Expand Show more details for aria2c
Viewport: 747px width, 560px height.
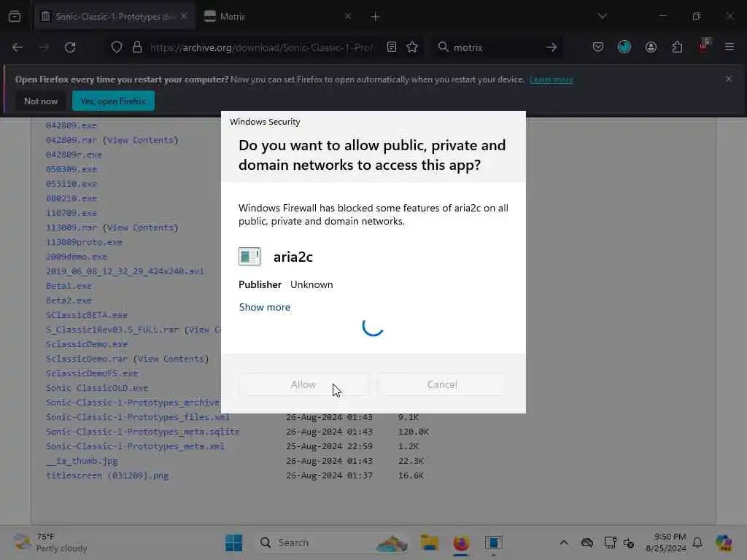264,307
